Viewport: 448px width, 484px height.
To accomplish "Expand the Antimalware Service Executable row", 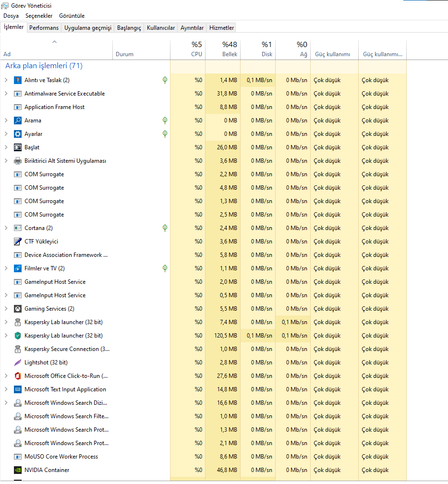I will point(6,94).
